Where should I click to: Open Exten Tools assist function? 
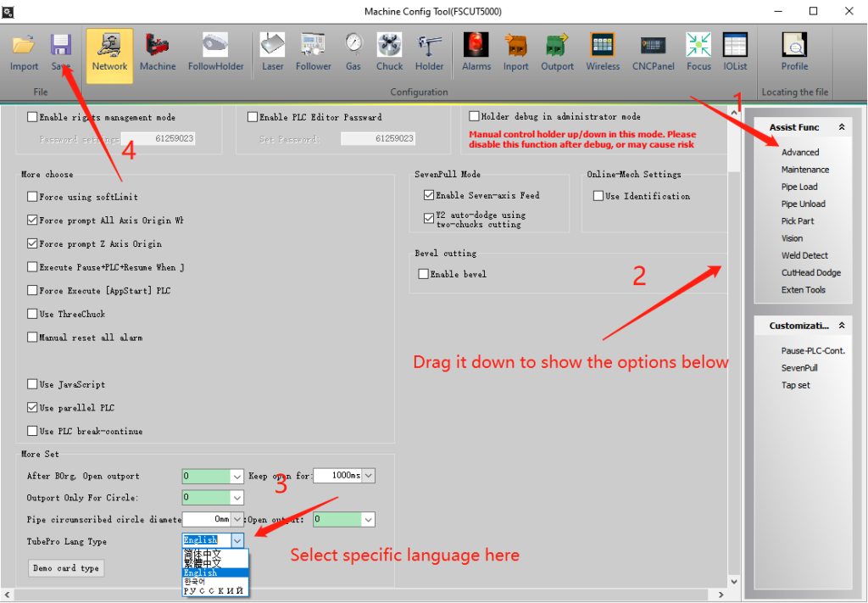803,289
